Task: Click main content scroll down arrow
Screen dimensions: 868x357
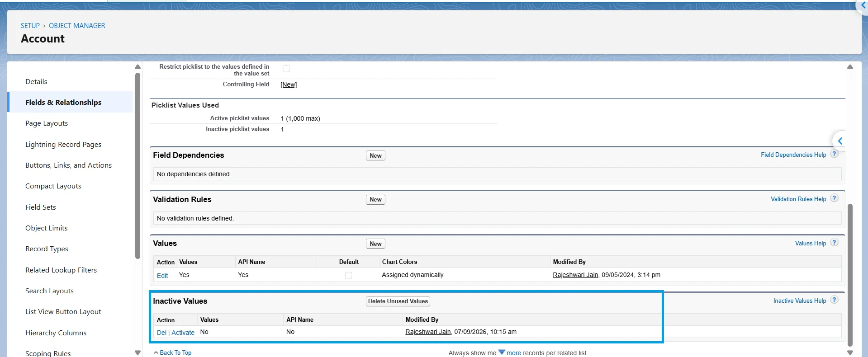Action: (850, 352)
